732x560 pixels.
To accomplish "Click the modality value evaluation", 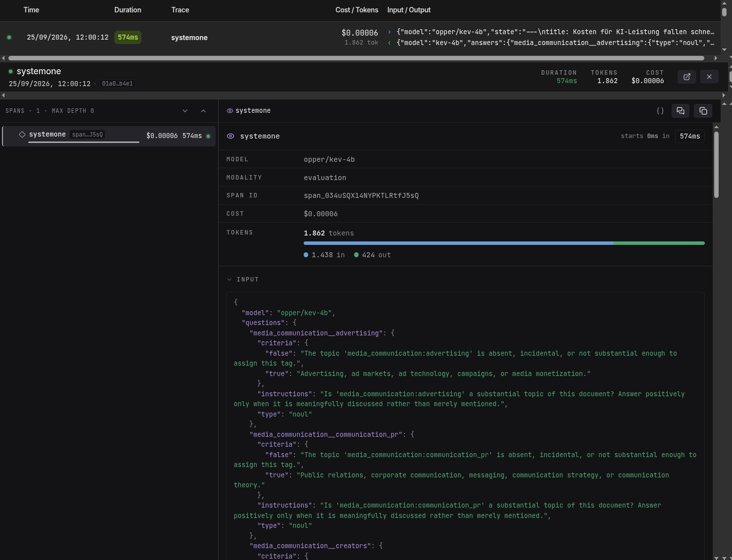I will click(x=325, y=178).
